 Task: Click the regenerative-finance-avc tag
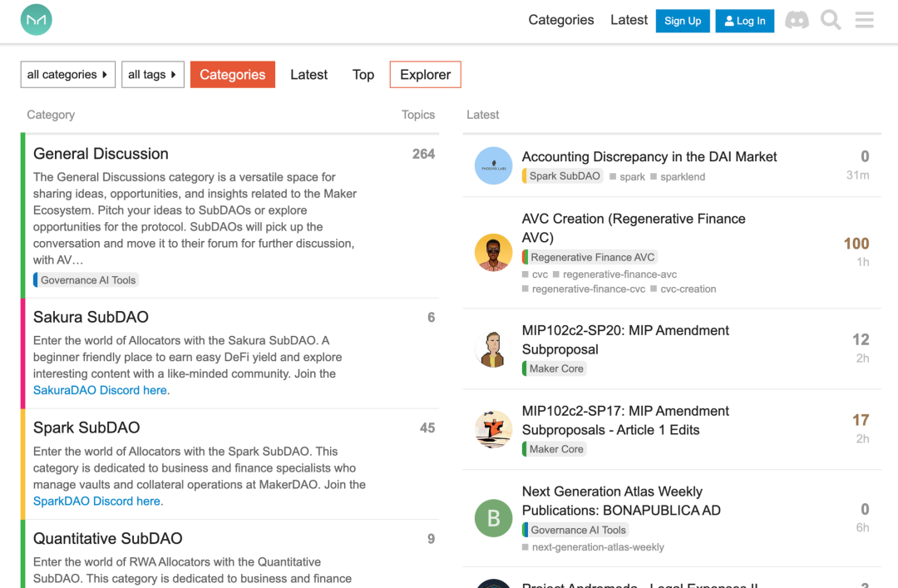pyautogui.click(x=614, y=274)
